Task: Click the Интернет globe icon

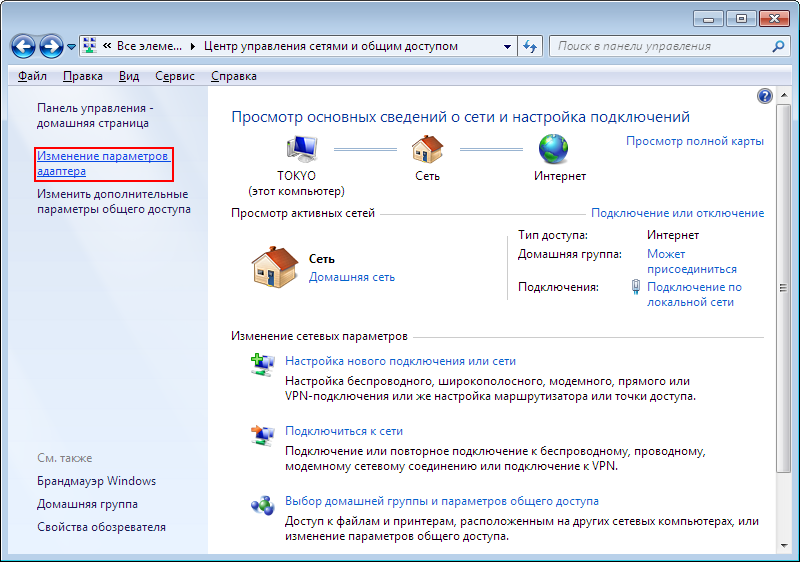Action: [554, 148]
